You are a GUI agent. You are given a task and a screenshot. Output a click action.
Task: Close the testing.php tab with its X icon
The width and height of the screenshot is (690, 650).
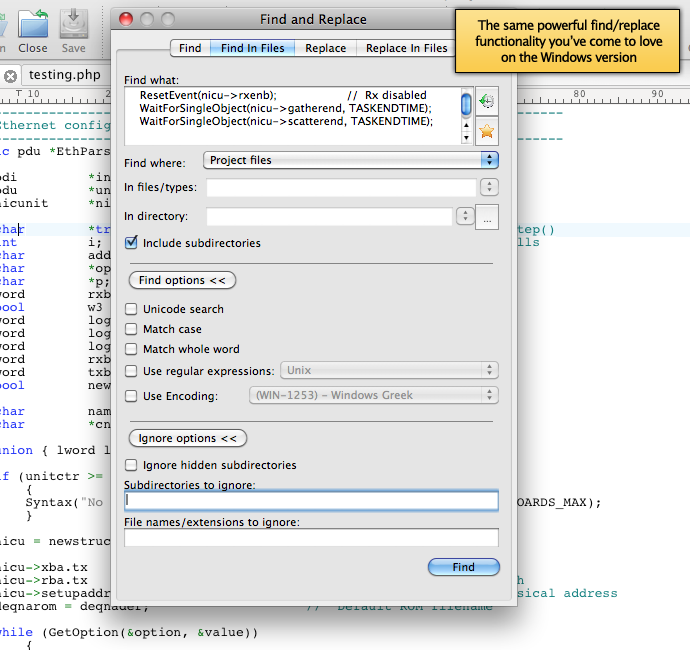[10, 76]
